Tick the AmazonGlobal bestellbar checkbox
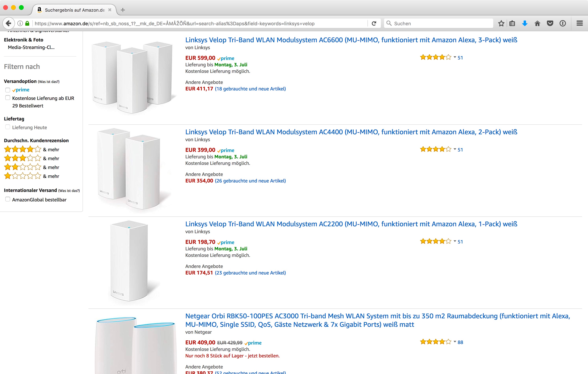 pos(8,199)
